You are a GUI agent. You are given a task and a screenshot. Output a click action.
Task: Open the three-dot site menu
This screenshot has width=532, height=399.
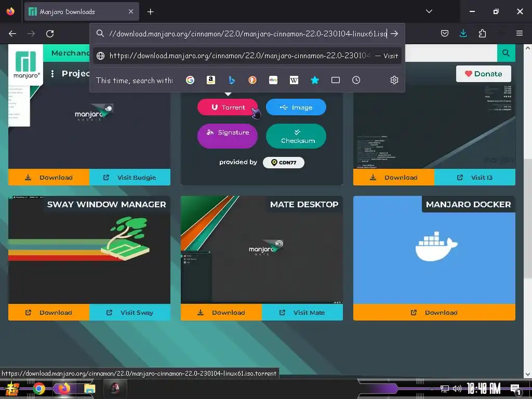52,74
